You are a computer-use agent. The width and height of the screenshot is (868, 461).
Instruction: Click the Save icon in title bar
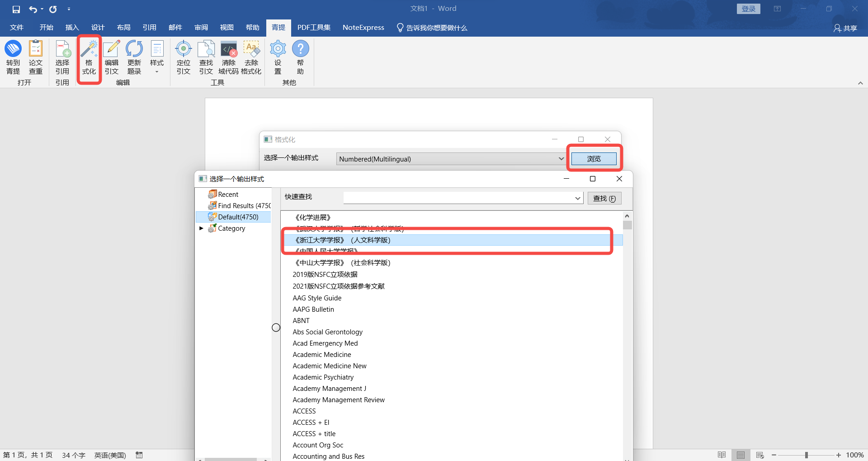point(16,9)
